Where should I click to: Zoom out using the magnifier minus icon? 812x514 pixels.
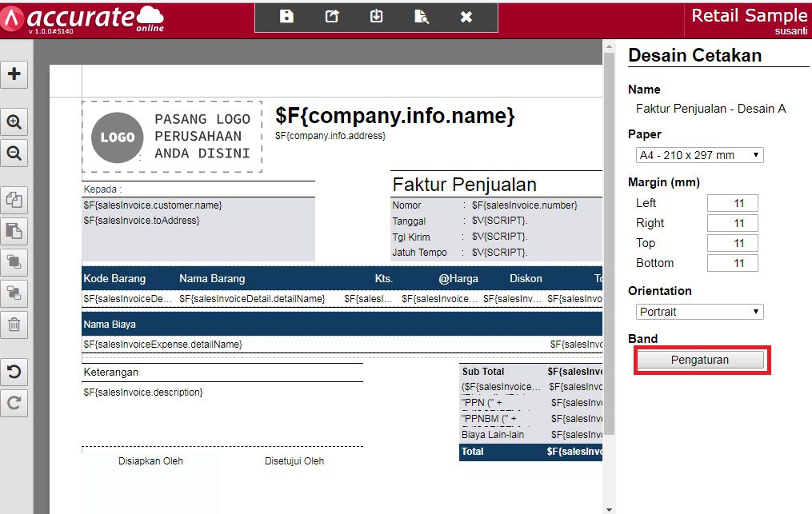click(14, 153)
